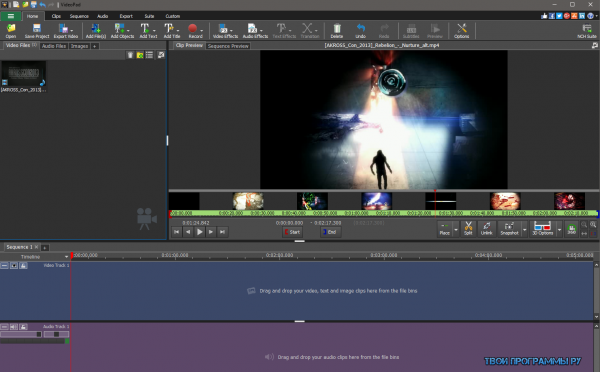Switch to the Sequence Preview tab
Screen dimensions: 600x372
coord(228,46)
